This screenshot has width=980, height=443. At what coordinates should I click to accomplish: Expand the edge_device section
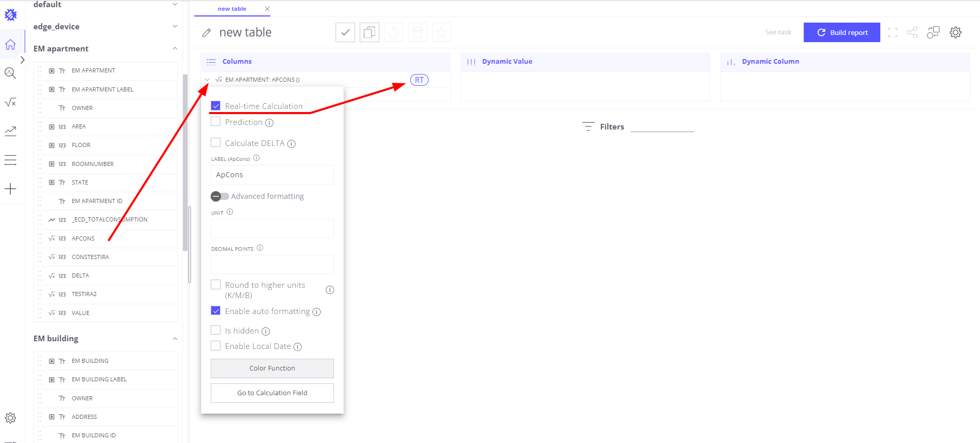point(175,27)
